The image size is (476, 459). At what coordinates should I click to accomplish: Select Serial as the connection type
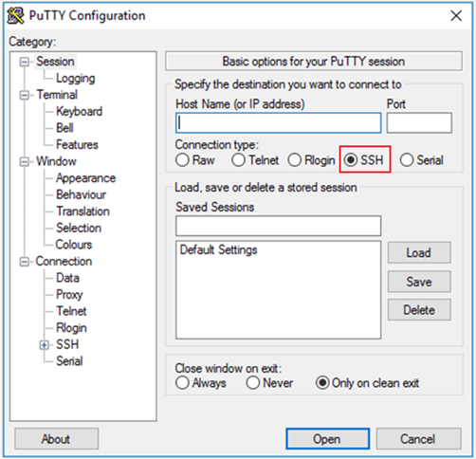coord(421,160)
